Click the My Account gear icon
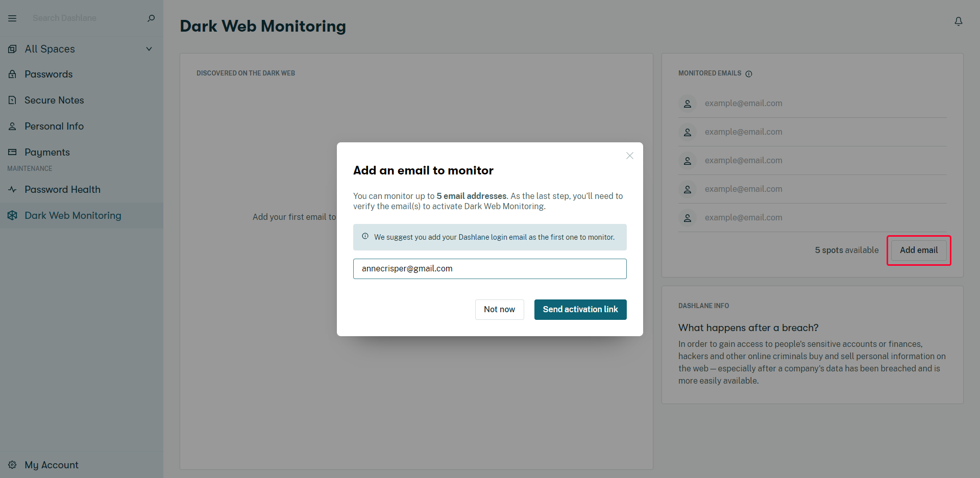This screenshot has height=478, width=980. point(11,465)
